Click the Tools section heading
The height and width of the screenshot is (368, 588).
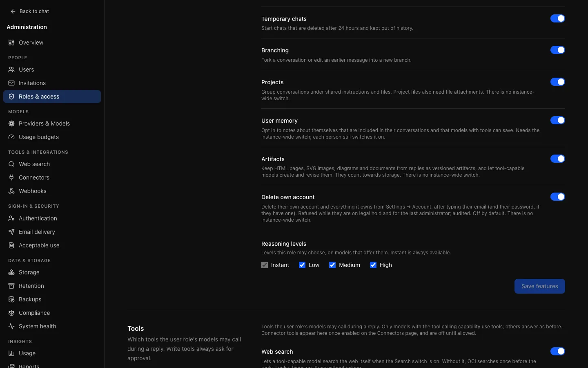(136, 328)
